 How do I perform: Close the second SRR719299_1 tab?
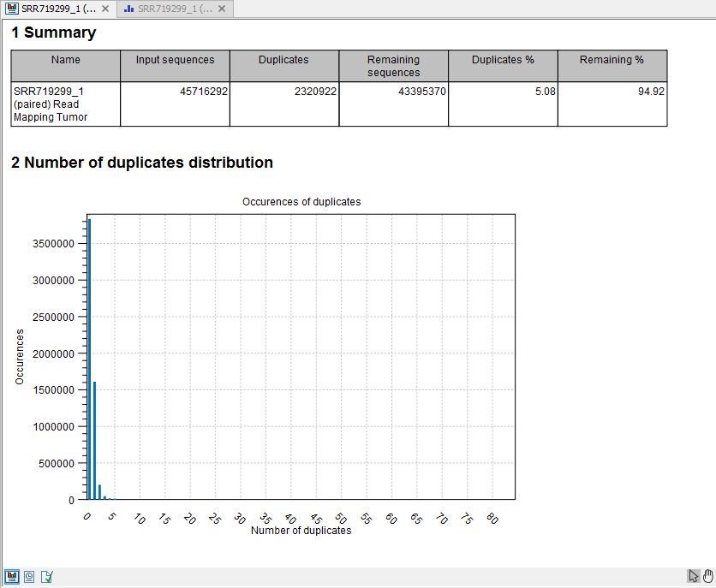pos(220,9)
